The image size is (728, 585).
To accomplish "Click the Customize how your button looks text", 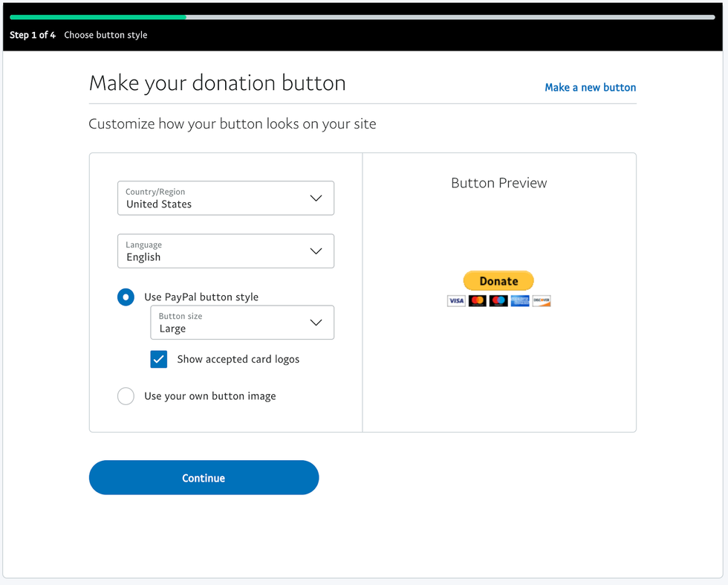I will pos(233,124).
